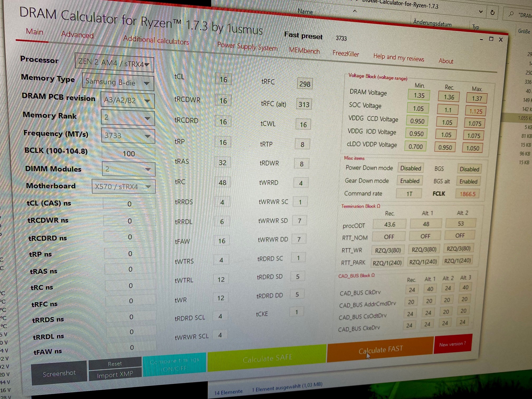Click the minimize icon of DRAM Calculator
The height and width of the screenshot is (399, 532).
point(482,39)
